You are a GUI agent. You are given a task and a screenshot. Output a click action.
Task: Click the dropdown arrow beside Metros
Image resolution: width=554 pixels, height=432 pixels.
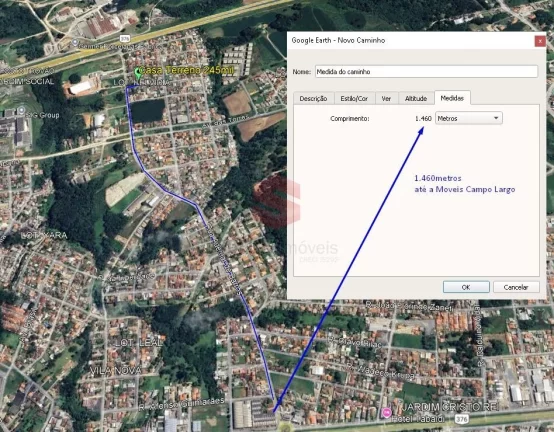[496, 118]
